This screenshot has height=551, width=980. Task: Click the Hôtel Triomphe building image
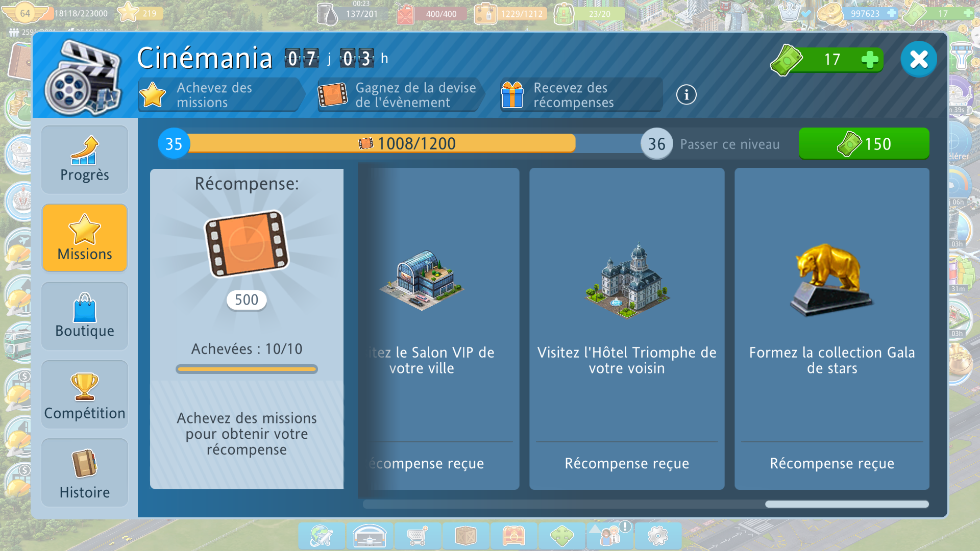627,281
